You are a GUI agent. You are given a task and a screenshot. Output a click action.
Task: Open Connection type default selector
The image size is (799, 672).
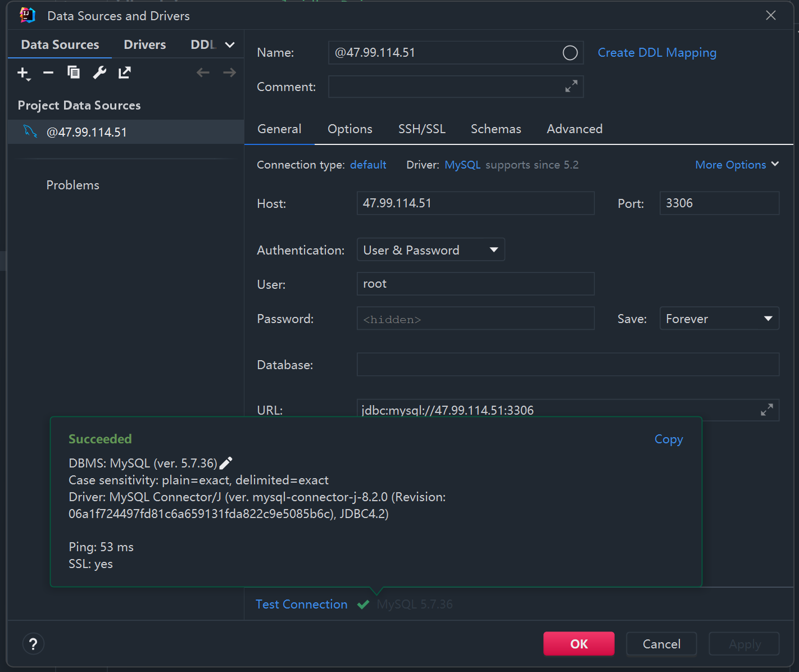coord(368,165)
